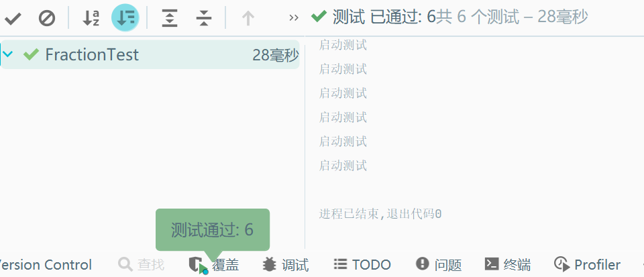644x277 pixels.
Task: Toggle show ignored tests icon
Action: pyautogui.click(x=47, y=18)
